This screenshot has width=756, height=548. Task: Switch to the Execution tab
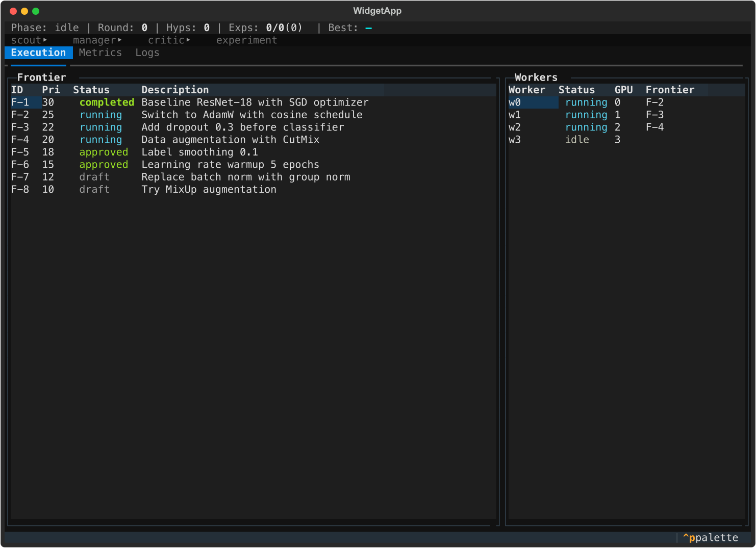coord(38,53)
